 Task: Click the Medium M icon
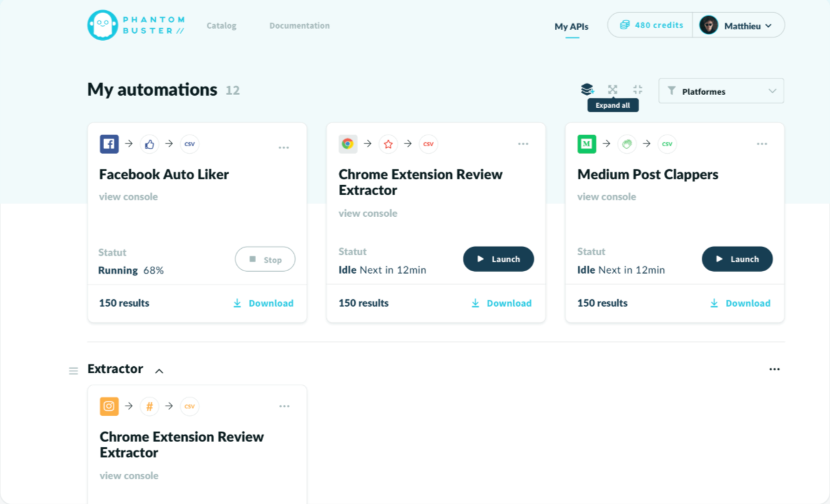pos(587,144)
